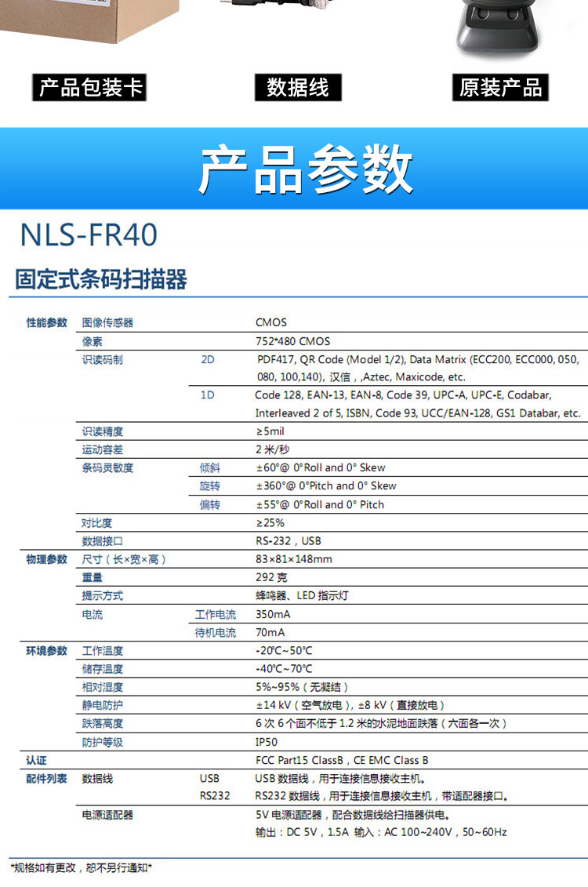Click the 规格如有更改 footnote
The width and height of the screenshot is (588, 887).
click(82, 867)
